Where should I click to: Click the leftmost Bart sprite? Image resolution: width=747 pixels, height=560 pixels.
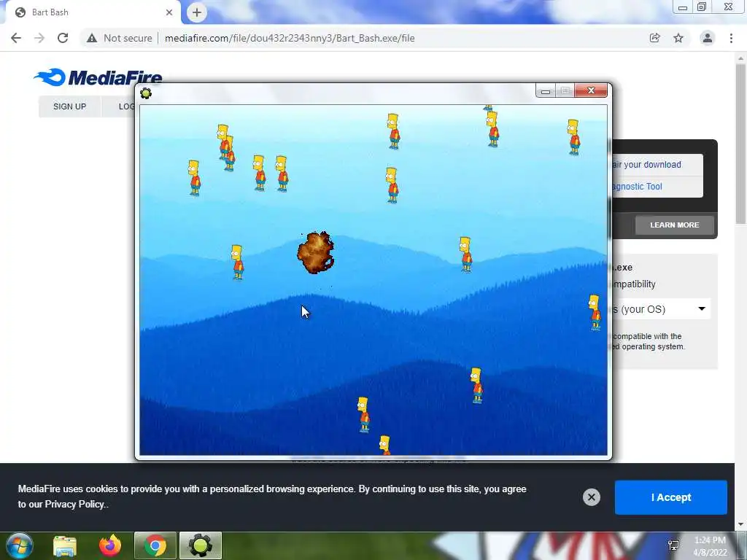click(194, 178)
